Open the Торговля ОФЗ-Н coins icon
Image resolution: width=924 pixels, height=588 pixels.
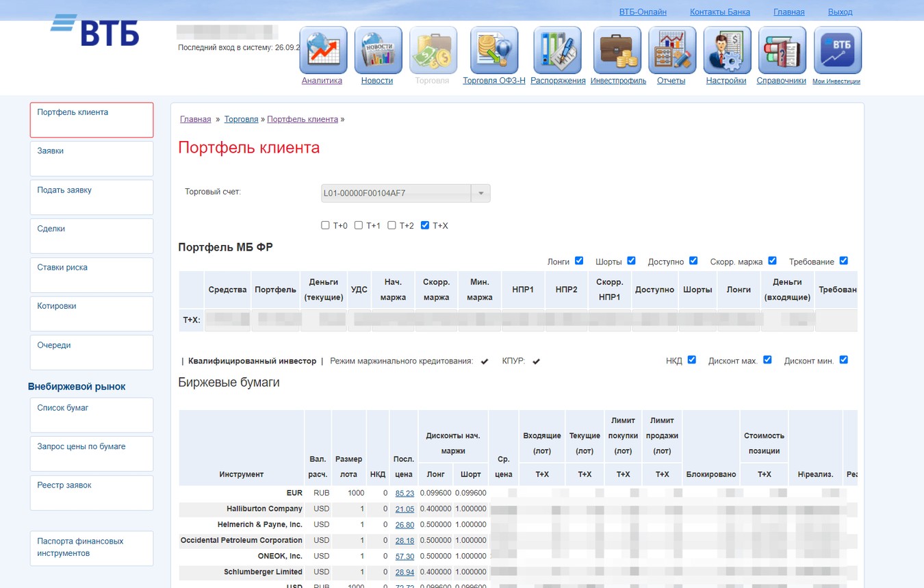(x=494, y=50)
